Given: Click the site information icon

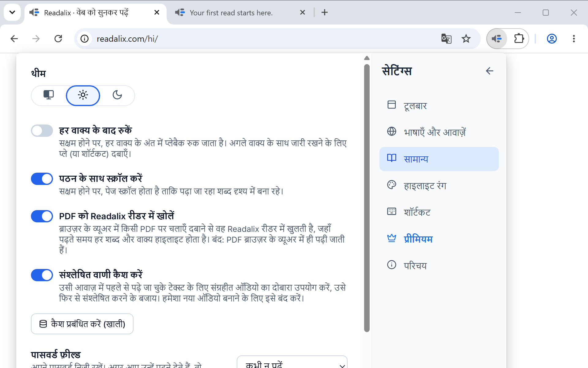Looking at the screenshot, I should [85, 39].
